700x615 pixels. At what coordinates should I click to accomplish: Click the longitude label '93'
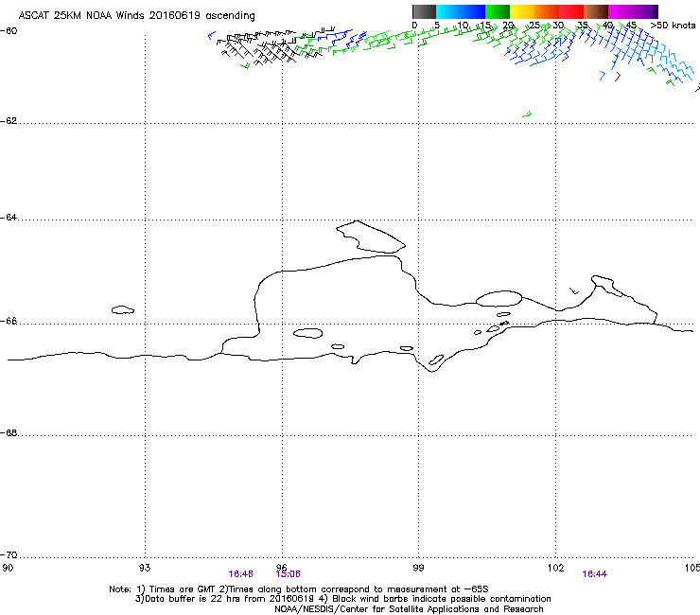click(x=145, y=568)
